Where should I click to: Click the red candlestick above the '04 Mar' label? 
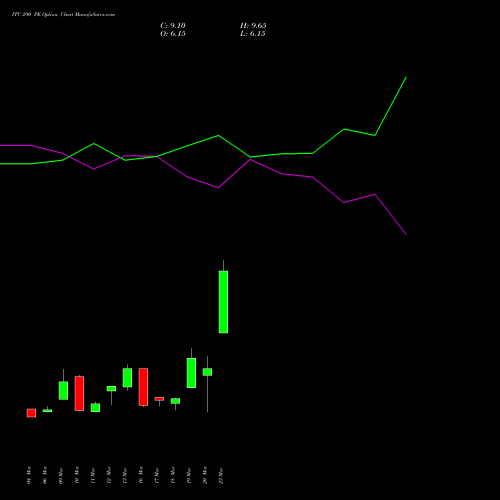pos(31,413)
